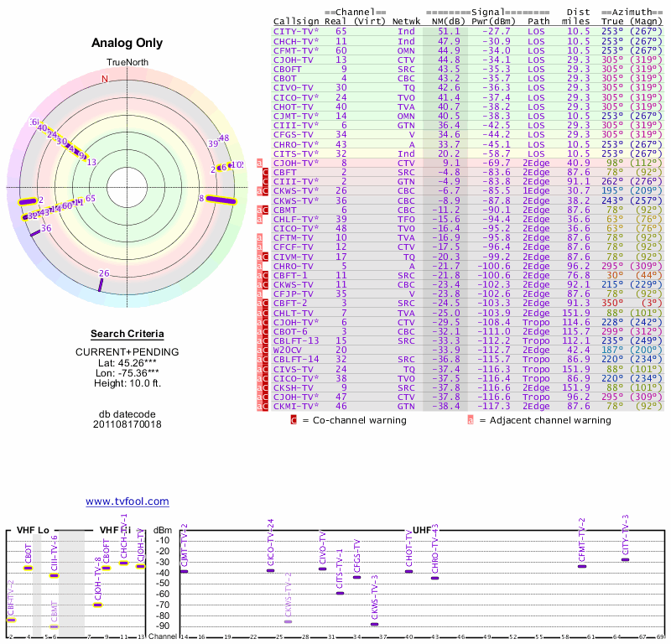The image size is (671, 644).
Task: Click the CKWS-TV-3 bar in spectrum chart
Action: click(x=375, y=624)
